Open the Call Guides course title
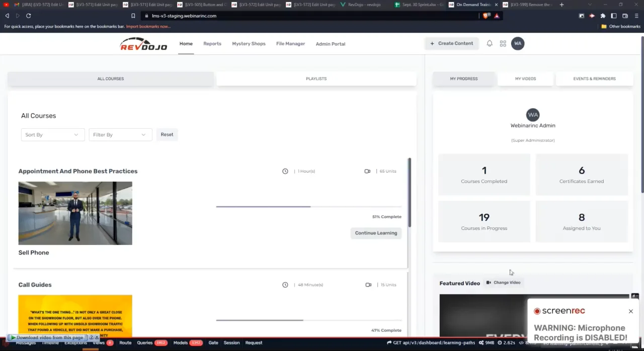Image resolution: width=644 pixels, height=351 pixels. pos(35,285)
